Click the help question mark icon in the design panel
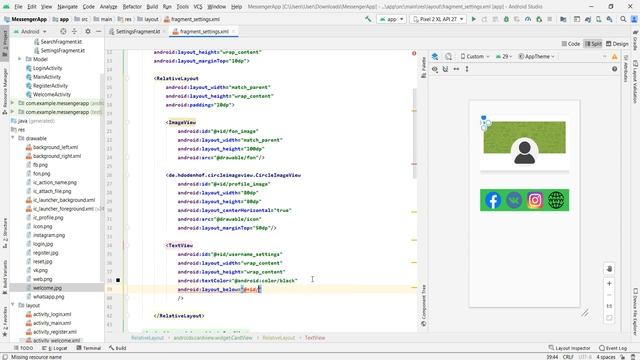Screen dimensions: 640x360 pos(614,69)
